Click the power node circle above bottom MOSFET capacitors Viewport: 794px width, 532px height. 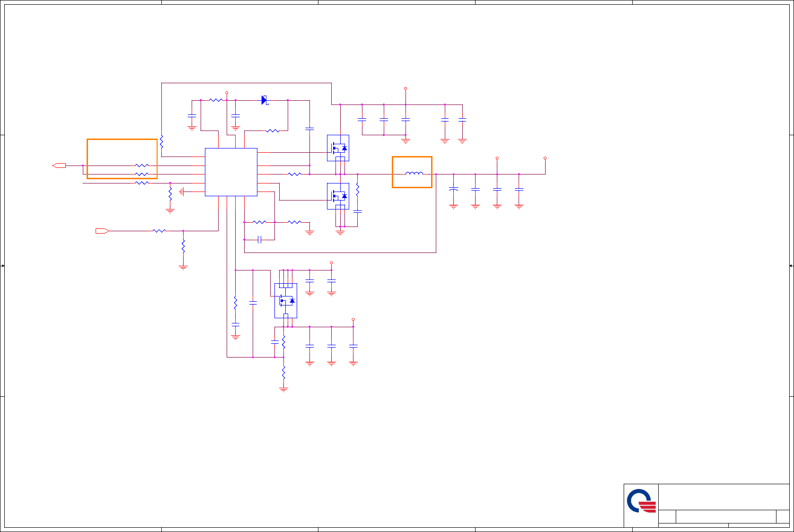tap(331, 262)
